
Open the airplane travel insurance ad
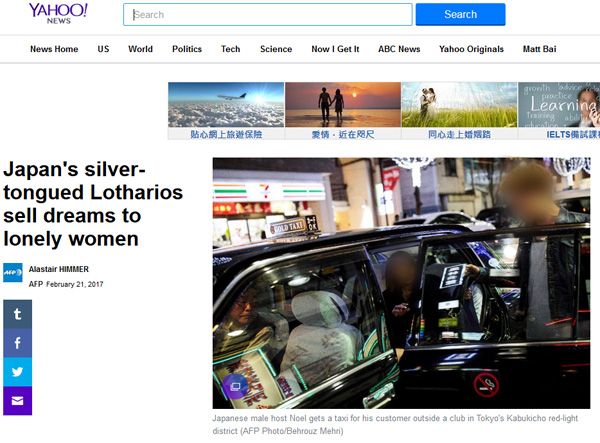click(x=226, y=111)
